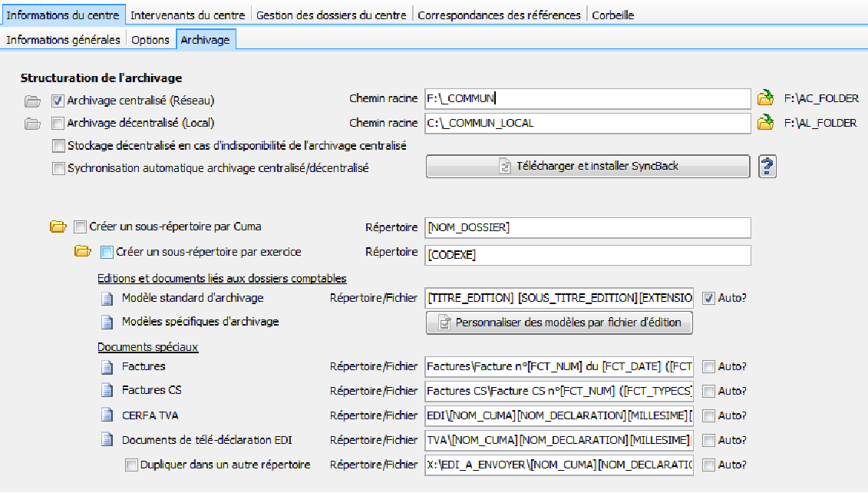Click the gray folder icon beside Archivage centralisé
The image size is (868, 493).
(x=32, y=101)
